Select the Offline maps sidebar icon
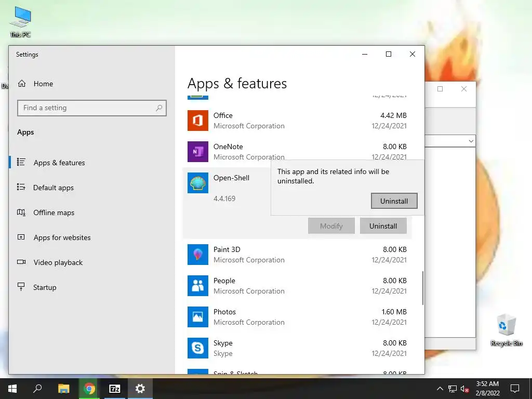 coord(21,212)
